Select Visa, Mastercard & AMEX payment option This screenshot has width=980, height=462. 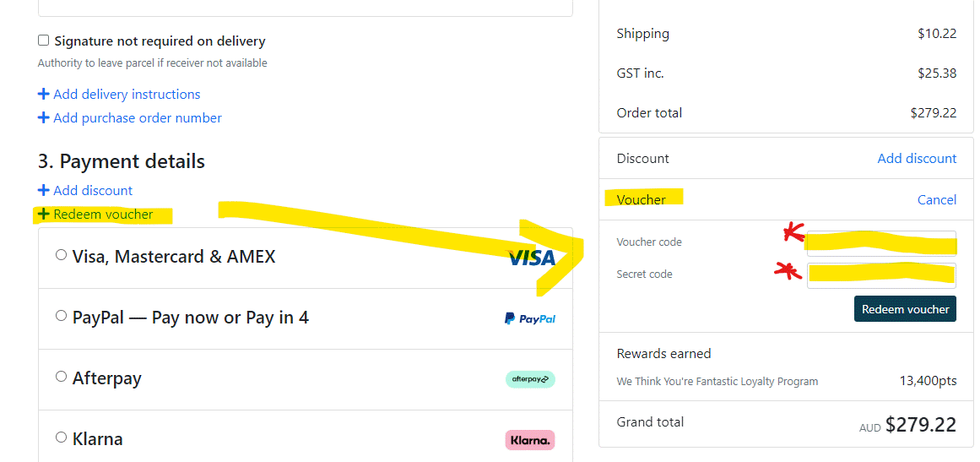click(x=61, y=255)
